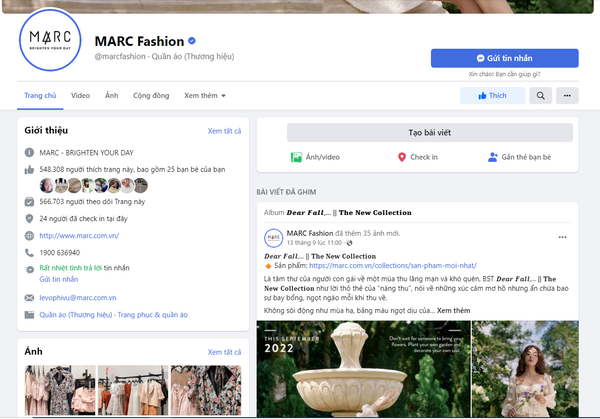Screen dimensions: 600x419
Task: Open the middle clothing rack photo thumbnail
Action: [x=133, y=390]
